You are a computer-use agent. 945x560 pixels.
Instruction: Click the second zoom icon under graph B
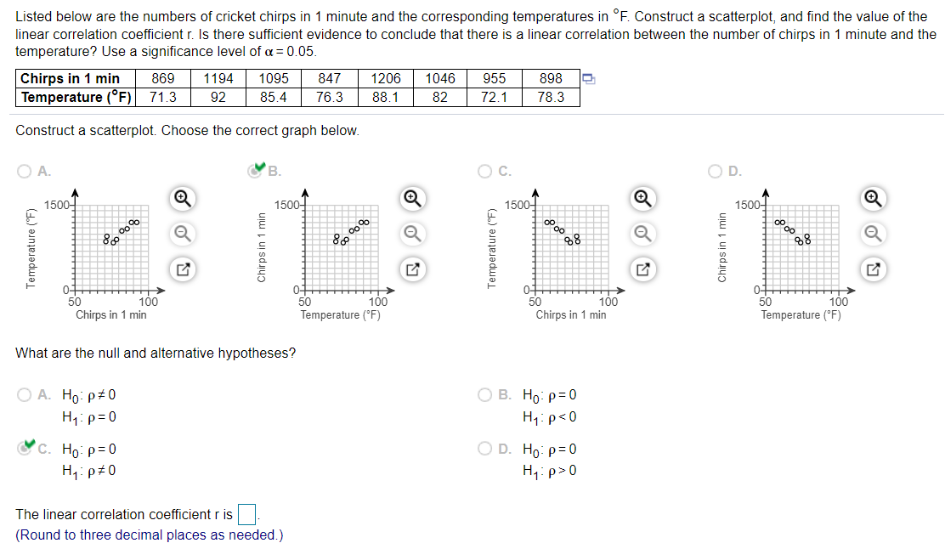[413, 234]
